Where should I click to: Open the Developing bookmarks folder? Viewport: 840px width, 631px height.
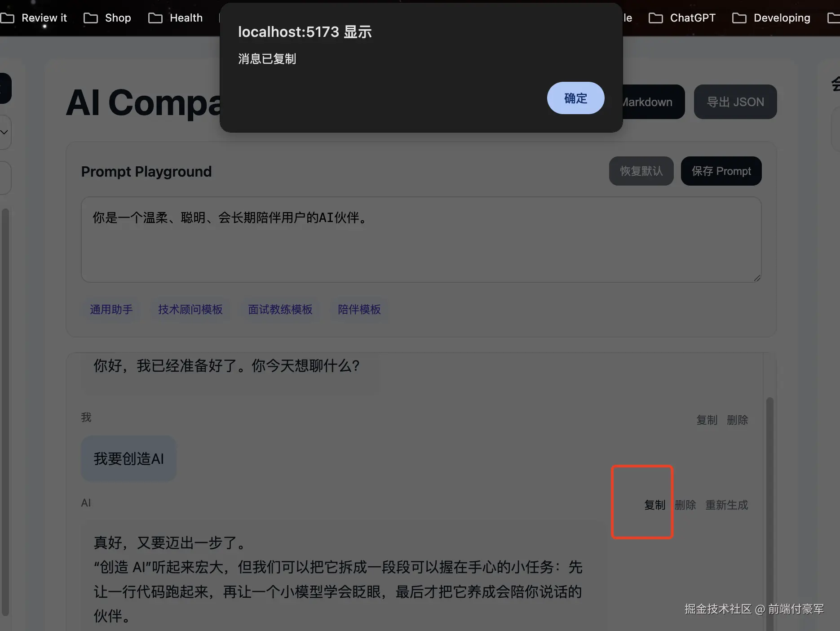[x=771, y=18]
